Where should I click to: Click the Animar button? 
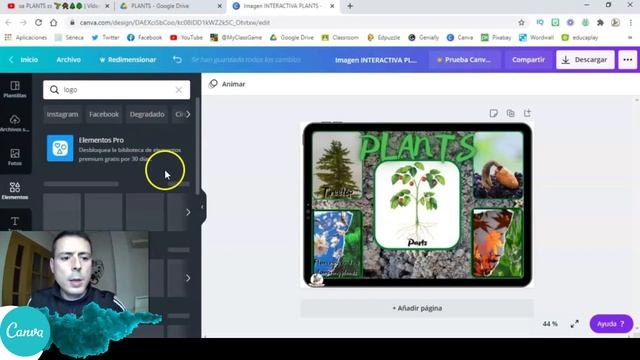227,84
